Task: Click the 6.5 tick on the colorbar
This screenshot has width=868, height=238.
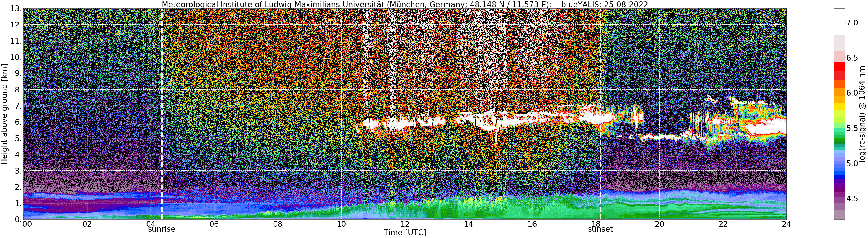Action: pos(852,58)
